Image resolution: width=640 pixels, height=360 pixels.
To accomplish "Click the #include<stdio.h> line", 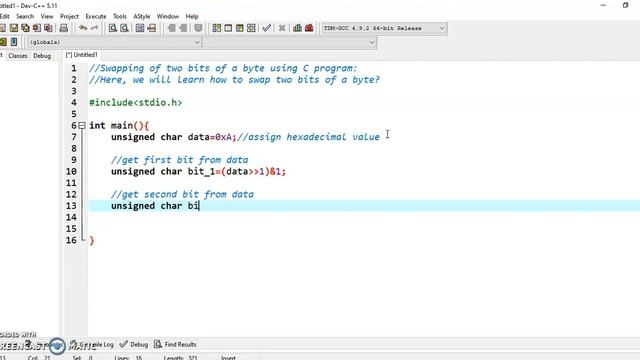I will coord(136,102).
